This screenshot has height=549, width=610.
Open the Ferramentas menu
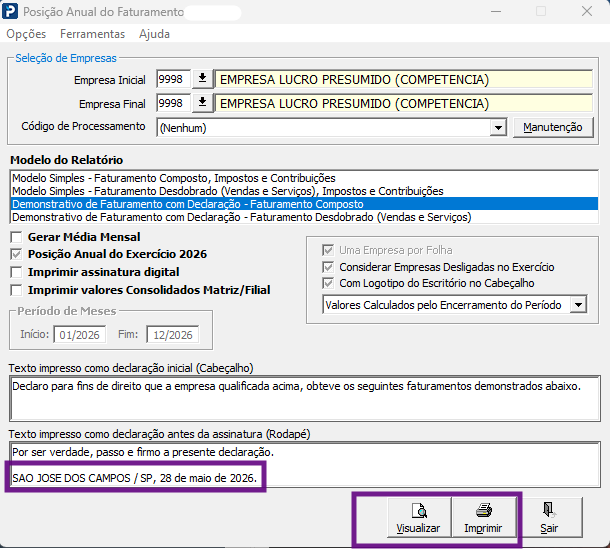93,34
